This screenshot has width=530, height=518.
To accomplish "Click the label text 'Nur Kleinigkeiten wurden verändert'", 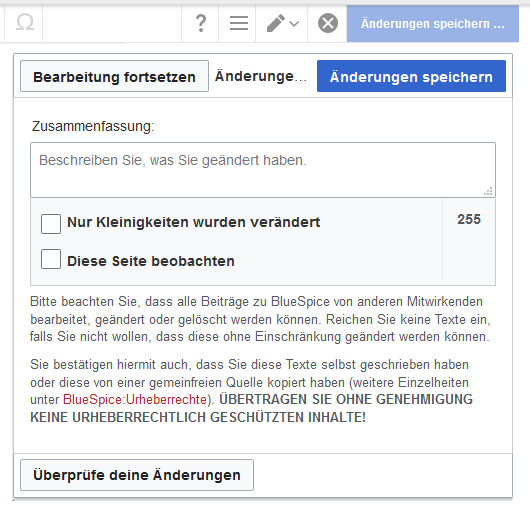I will (x=194, y=222).
